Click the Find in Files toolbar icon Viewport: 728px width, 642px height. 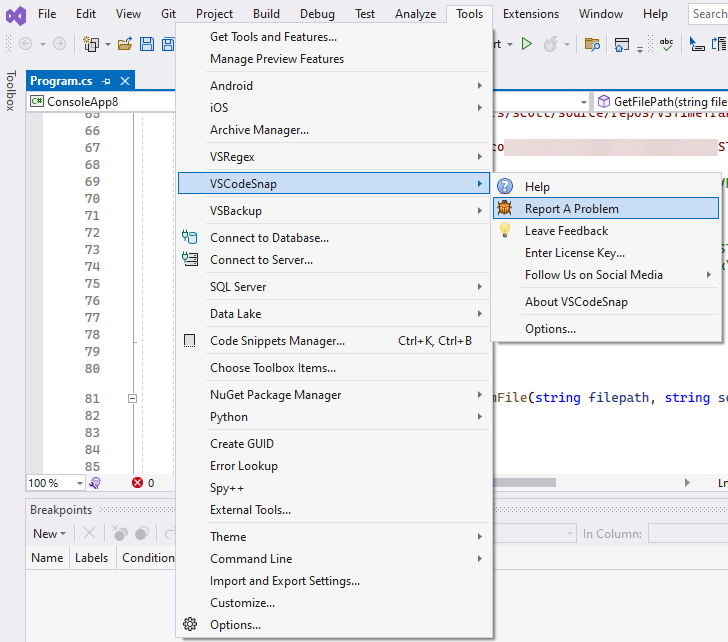[592, 44]
